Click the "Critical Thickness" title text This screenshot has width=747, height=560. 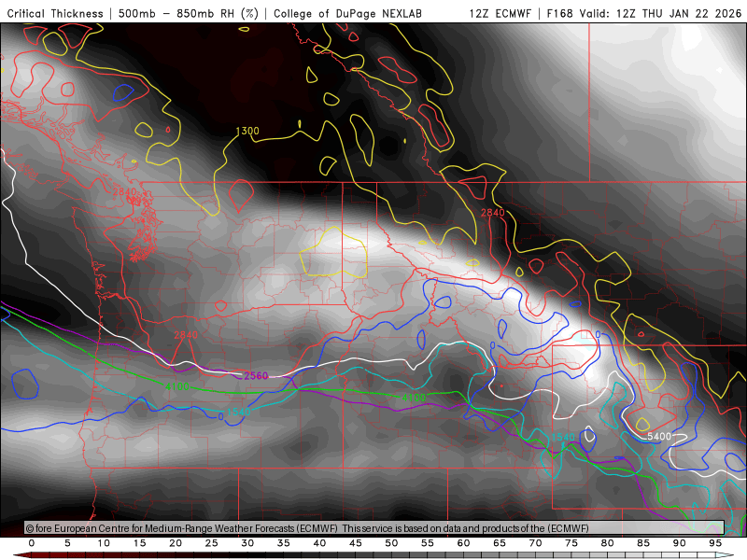click(55, 14)
